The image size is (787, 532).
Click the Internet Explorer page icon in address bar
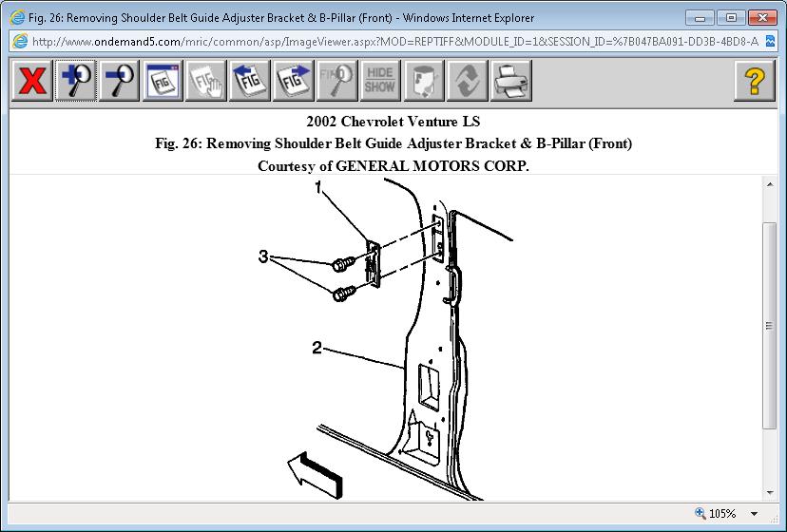point(20,41)
